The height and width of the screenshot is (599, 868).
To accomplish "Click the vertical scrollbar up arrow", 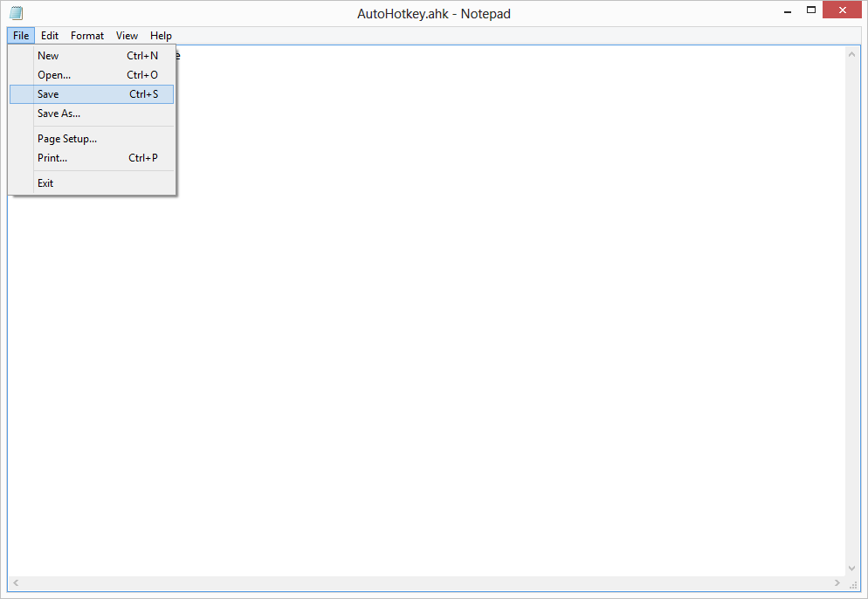I will coord(852,54).
